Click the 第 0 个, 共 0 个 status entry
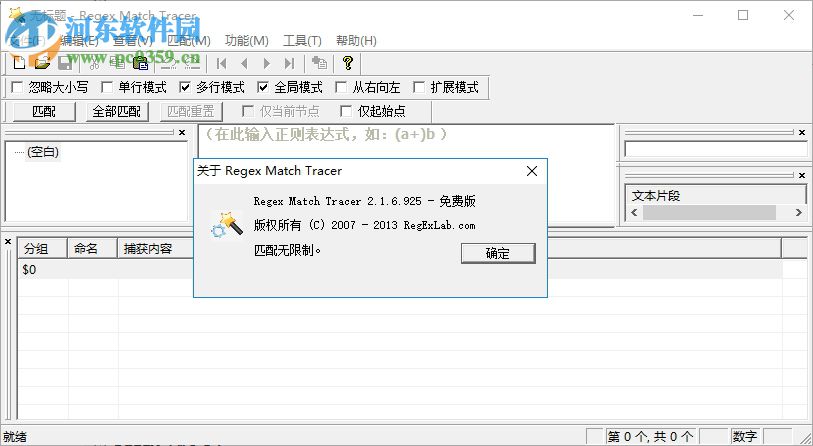Viewport: 813px width, 446px height. click(651, 437)
